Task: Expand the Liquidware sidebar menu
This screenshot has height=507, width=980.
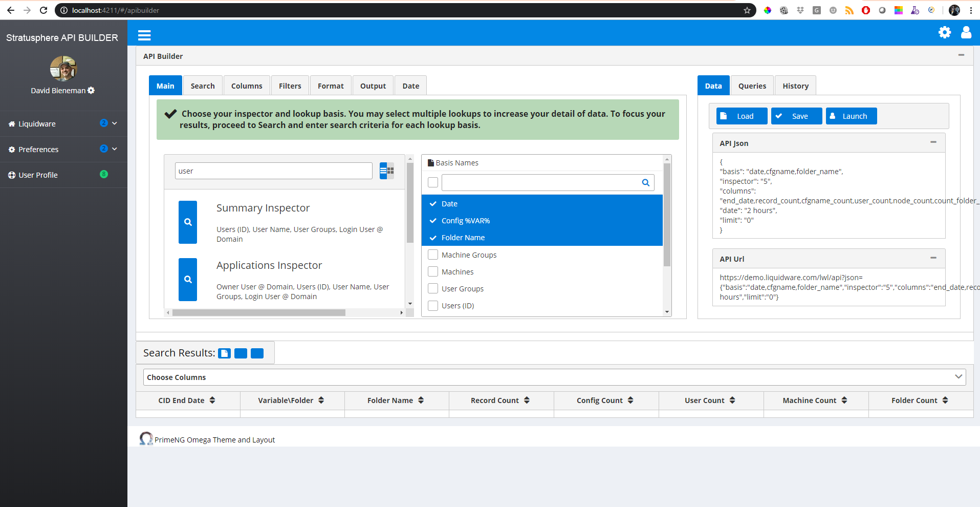Action: 63,123
